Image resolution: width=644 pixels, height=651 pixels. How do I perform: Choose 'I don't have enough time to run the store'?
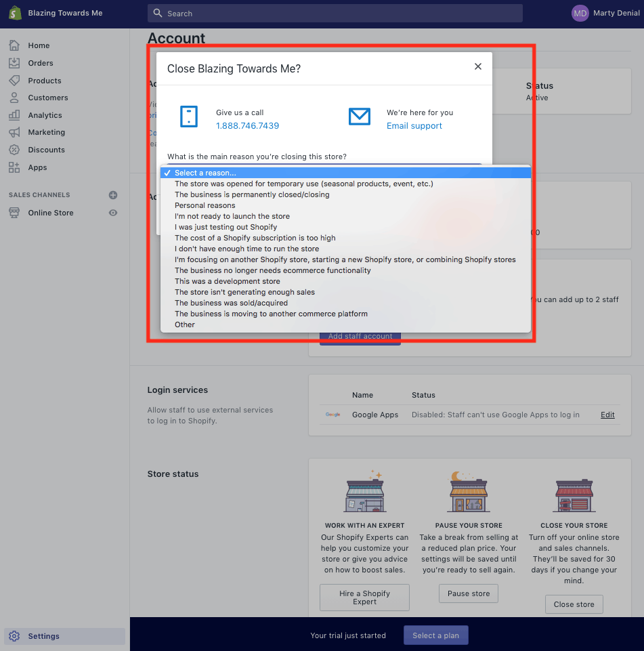click(345, 249)
